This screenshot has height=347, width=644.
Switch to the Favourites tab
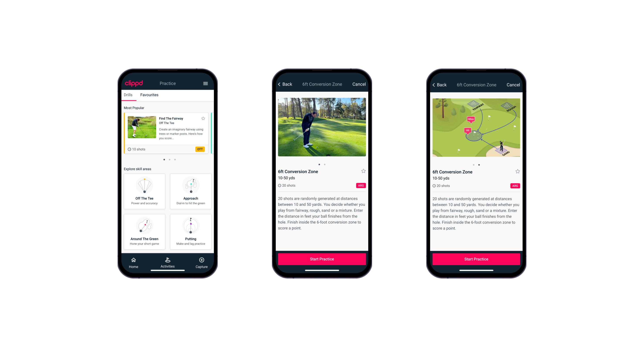pyautogui.click(x=150, y=95)
